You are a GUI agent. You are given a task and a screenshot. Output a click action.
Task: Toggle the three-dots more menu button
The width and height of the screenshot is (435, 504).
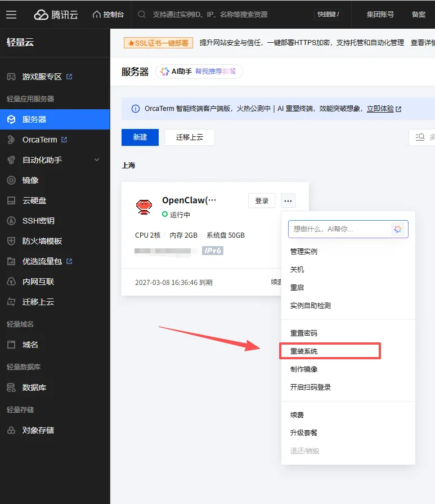tap(288, 201)
